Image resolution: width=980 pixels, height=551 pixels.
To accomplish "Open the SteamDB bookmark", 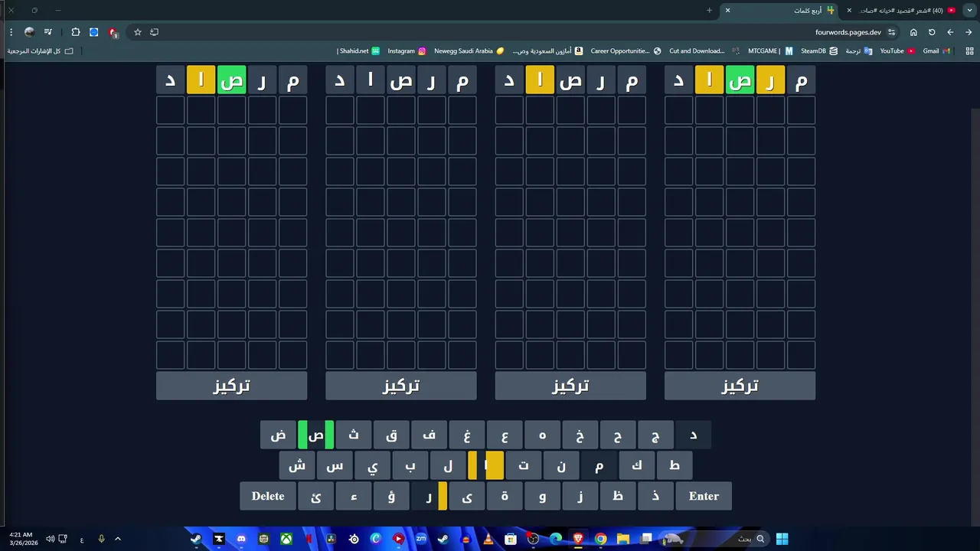I will click(x=818, y=51).
